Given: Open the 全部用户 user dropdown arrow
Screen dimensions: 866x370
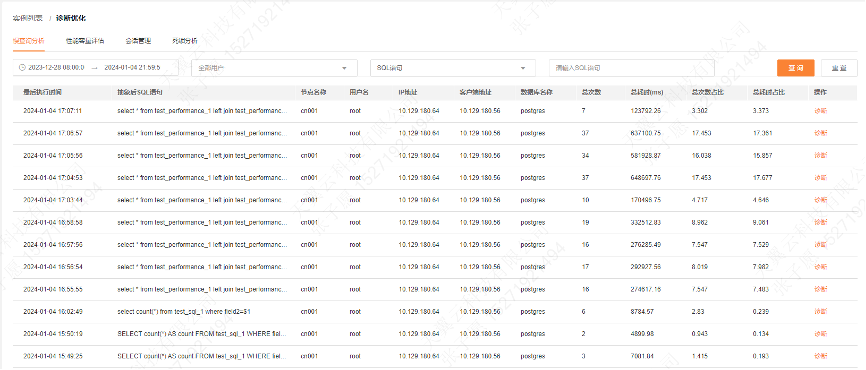Looking at the screenshot, I should [x=345, y=68].
